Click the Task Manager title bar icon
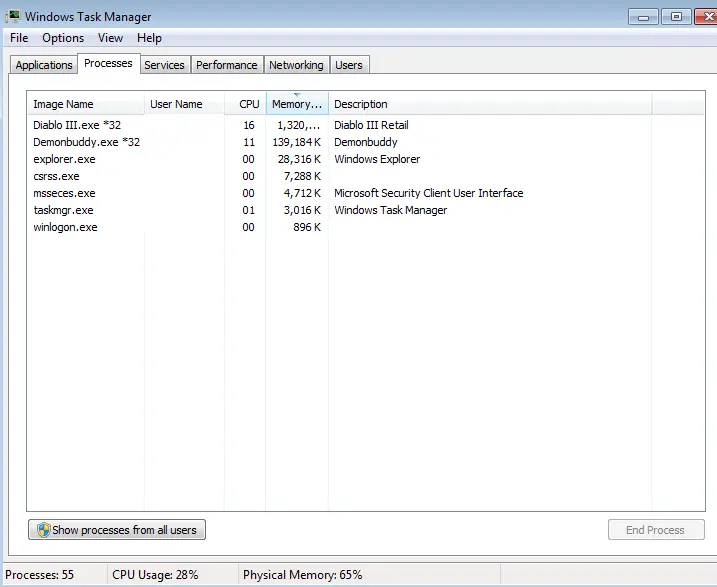This screenshot has width=717, height=587. point(13,16)
